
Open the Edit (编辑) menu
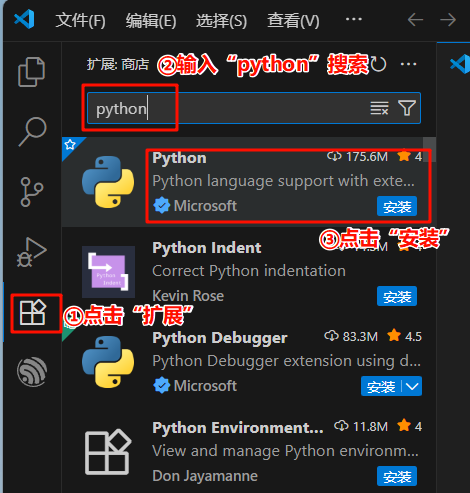coord(151,21)
